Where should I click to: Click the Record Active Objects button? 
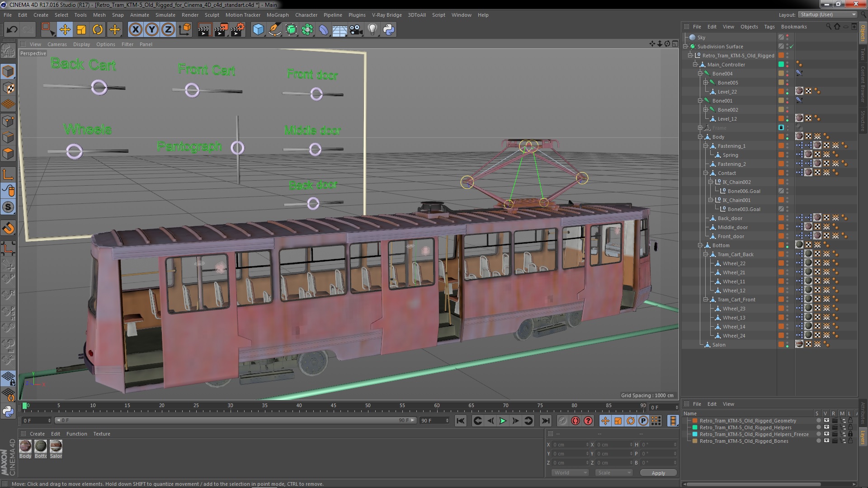[x=562, y=421]
